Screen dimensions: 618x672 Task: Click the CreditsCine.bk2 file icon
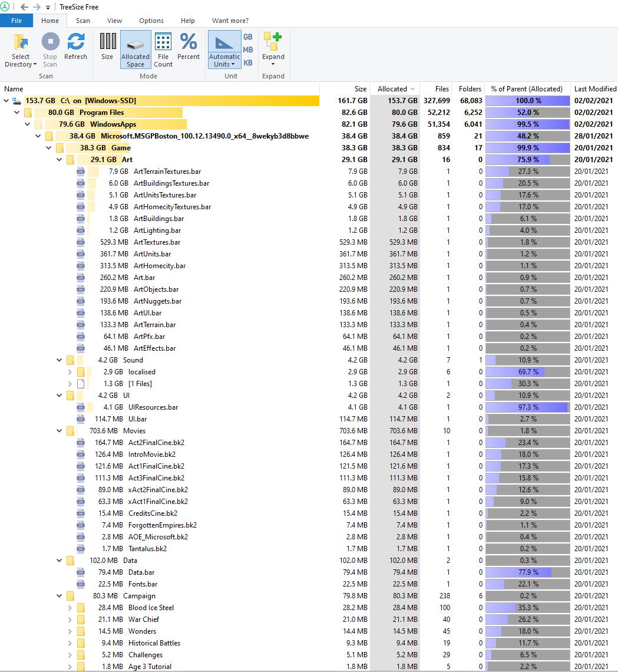(x=81, y=513)
